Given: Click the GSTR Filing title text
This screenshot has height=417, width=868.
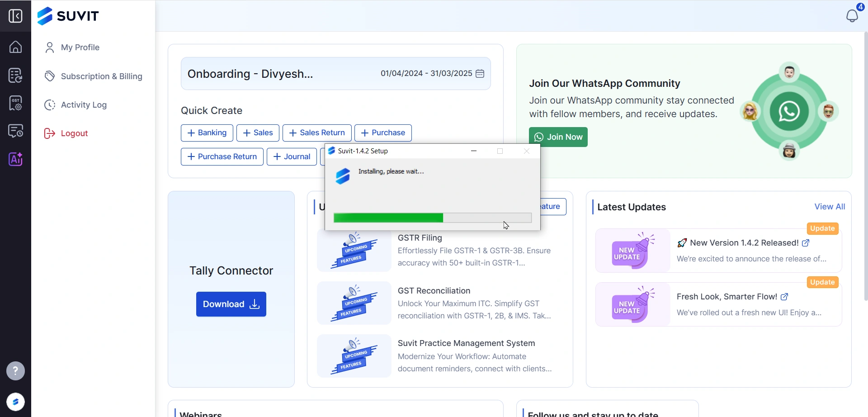Looking at the screenshot, I should coord(420,238).
